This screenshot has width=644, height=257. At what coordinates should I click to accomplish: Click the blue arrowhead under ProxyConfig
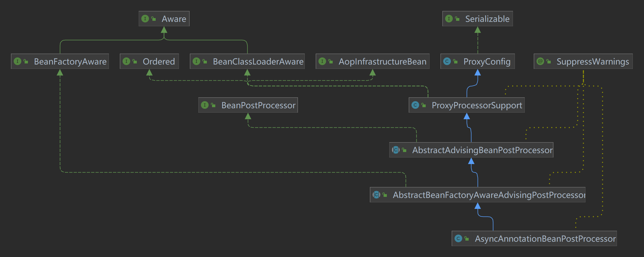pyautogui.click(x=478, y=72)
